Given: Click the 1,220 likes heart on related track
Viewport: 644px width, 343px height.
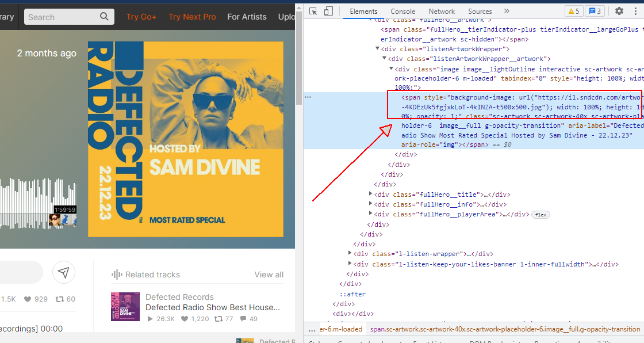Looking at the screenshot, I should (185, 319).
